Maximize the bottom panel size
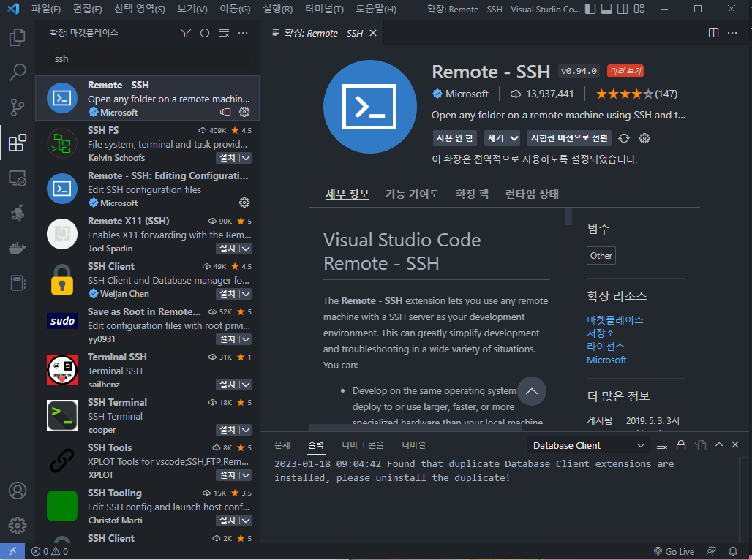752x560 pixels. (x=719, y=445)
